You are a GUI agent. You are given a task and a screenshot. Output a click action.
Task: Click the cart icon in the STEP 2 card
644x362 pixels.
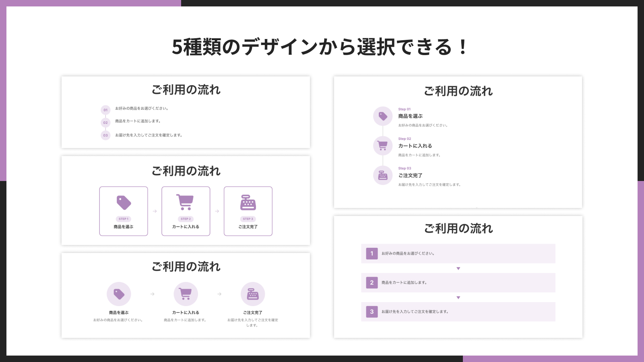(186, 202)
